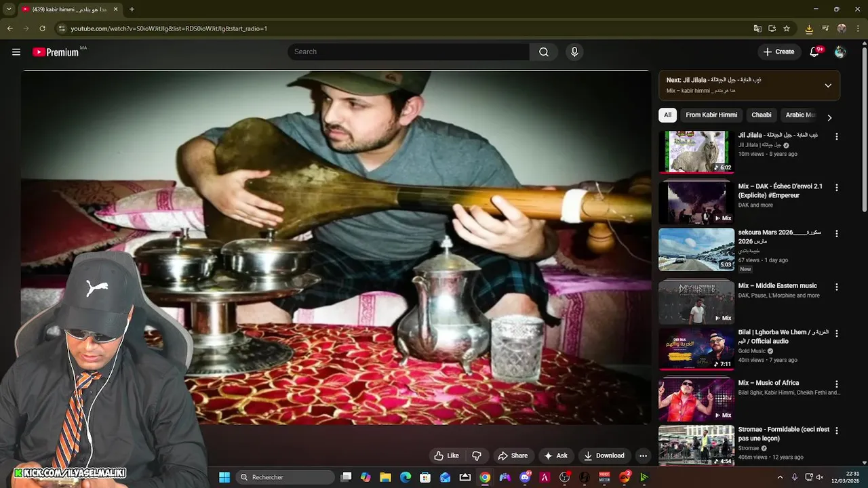Focus the YouTube search field

(x=408, y=52)
